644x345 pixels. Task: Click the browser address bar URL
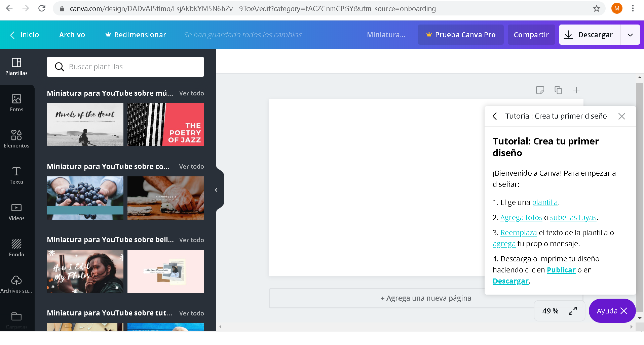(253, 9)
